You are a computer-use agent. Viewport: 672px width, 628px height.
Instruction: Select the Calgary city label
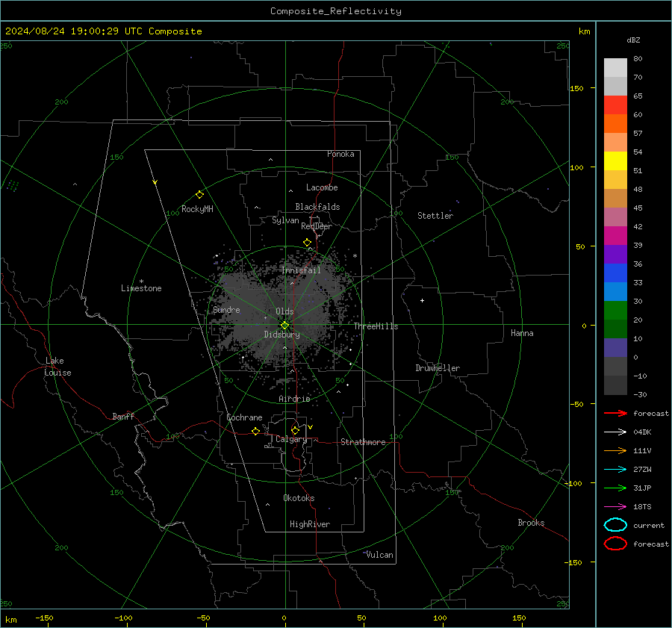(x=291, y=439)
